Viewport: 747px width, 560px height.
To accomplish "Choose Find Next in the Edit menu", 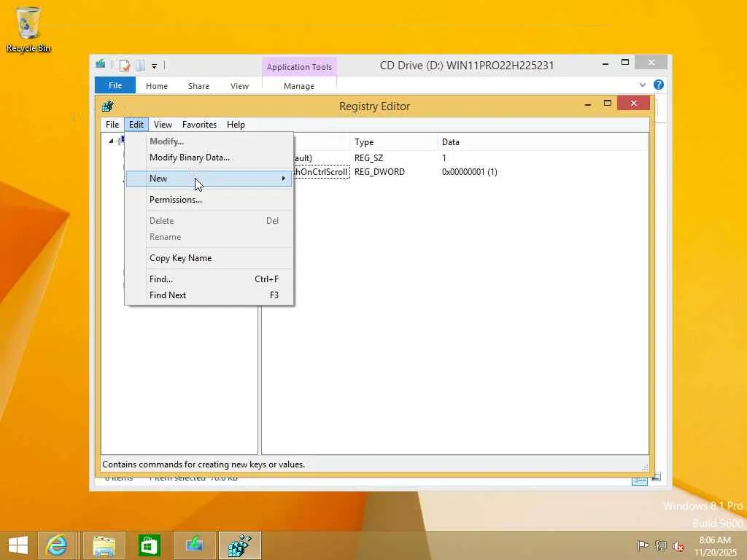I will (209, 295).
